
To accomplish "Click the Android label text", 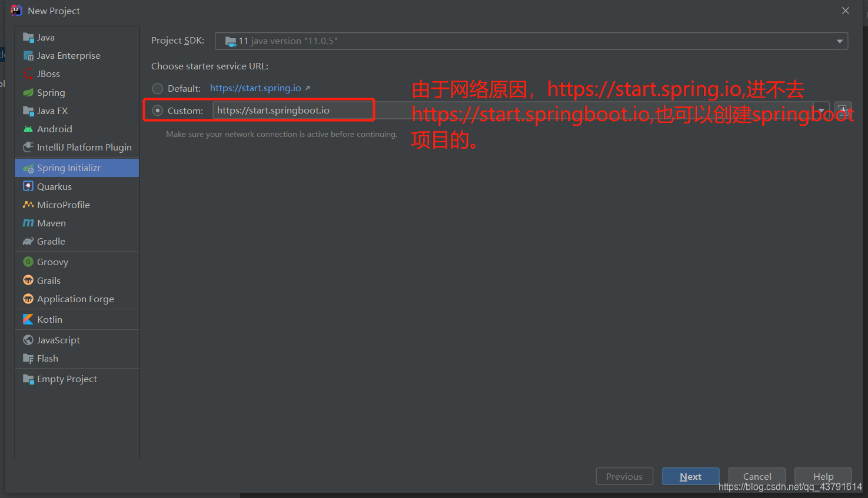I will click(x=55, y=129).
